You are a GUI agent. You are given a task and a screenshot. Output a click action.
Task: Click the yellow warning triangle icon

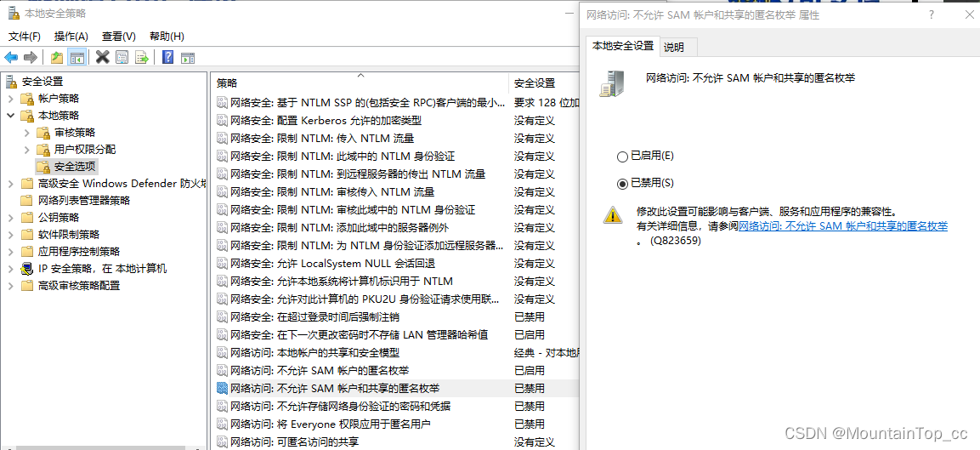click(613, 214)
